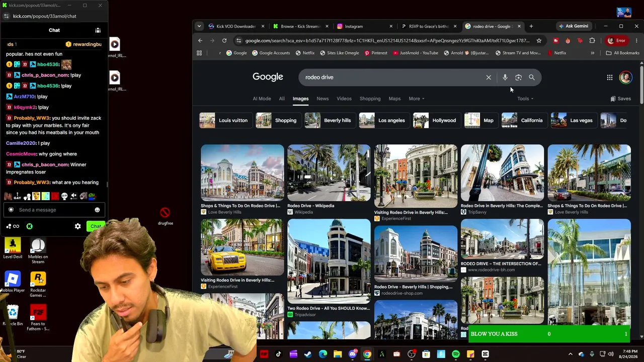Open Google Lens image search
The height and width of the screenshot is (362, 644).
(518, 77)
